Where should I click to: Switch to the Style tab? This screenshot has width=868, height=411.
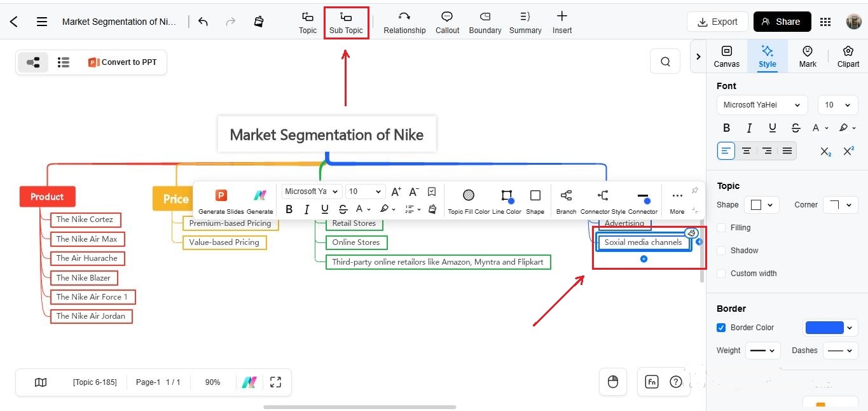click(768, 57)
